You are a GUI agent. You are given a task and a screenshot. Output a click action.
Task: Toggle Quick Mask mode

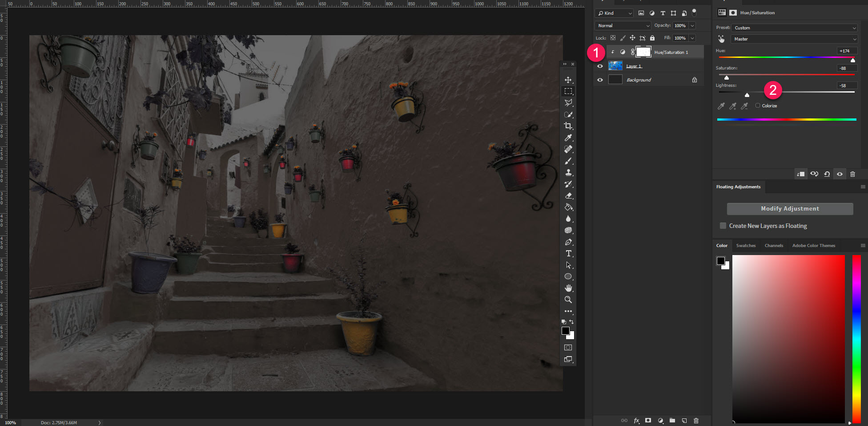568,347
